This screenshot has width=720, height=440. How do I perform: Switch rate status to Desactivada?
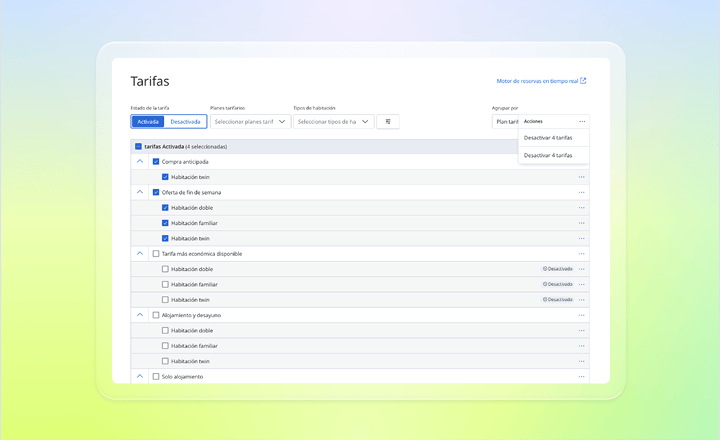pos(185,122)
